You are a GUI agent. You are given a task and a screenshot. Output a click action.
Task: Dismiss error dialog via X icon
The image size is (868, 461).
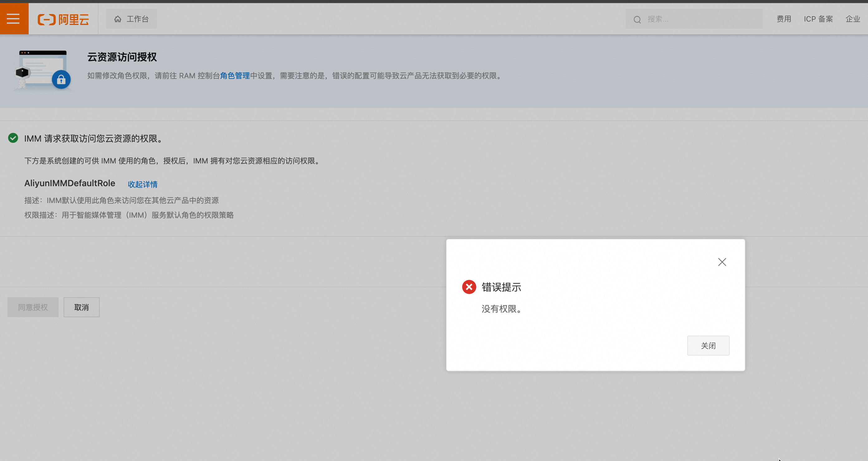722,262
